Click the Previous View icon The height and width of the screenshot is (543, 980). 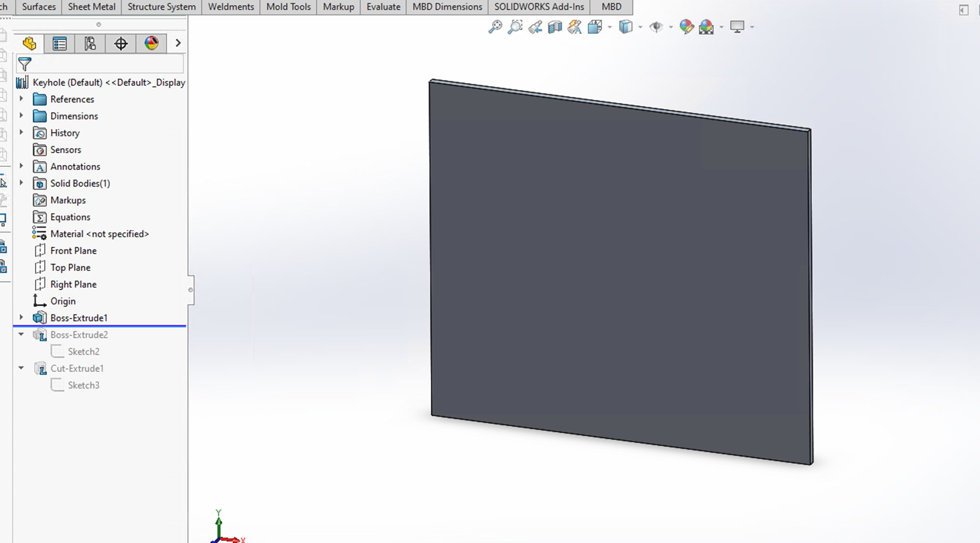[536, 28]
